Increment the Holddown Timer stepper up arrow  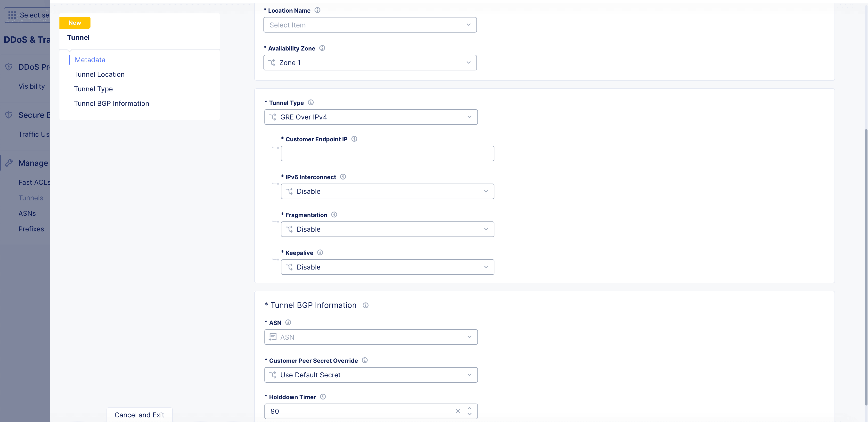[x=469, y=408]
